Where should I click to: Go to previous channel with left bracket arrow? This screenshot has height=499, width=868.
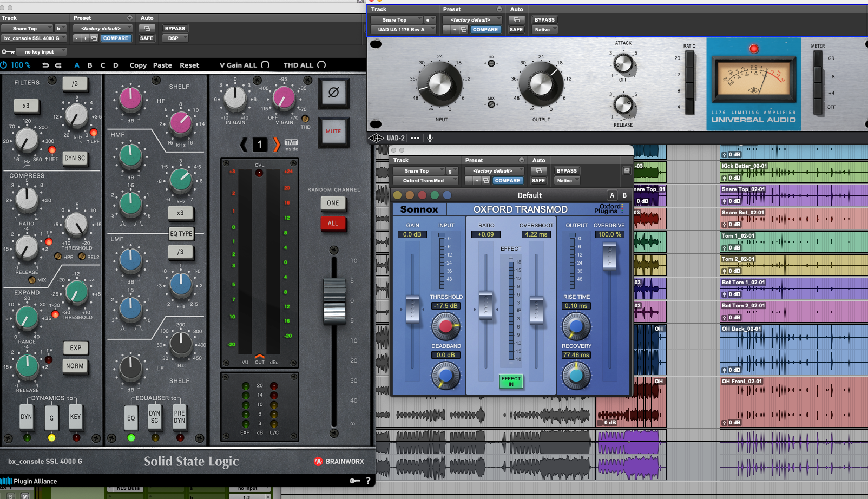point(244,144)
